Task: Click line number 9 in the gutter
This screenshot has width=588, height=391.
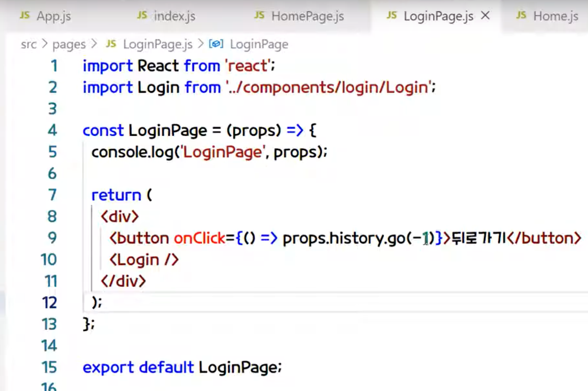Action: coord(52,238)
